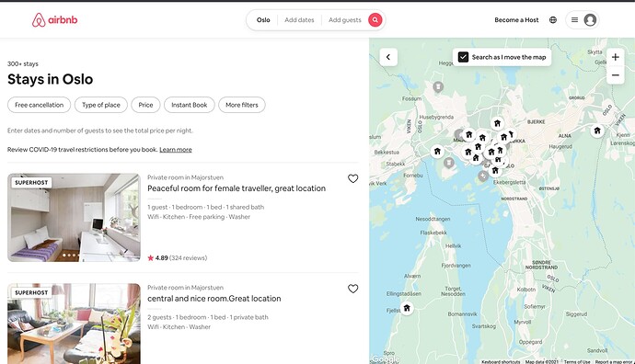Click Become a Host
This screenshot has width=635, height=364.
516,20
